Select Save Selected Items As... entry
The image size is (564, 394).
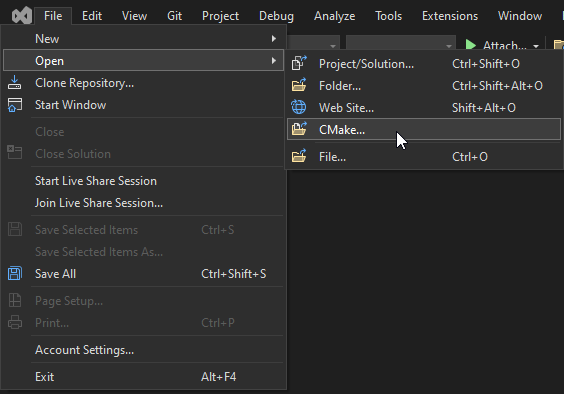(143, 252)
